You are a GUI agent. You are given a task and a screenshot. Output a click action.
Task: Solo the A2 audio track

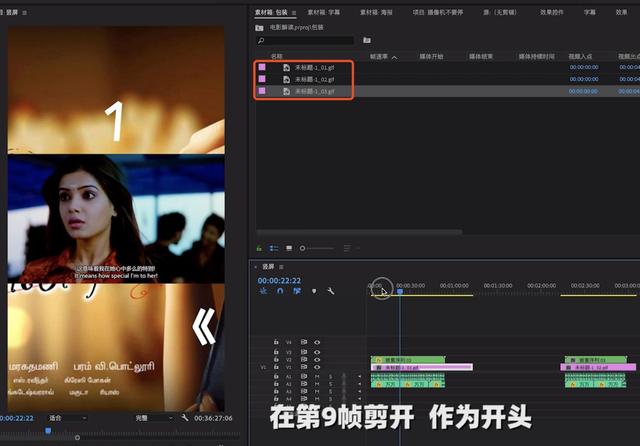(x=331, y=384)
